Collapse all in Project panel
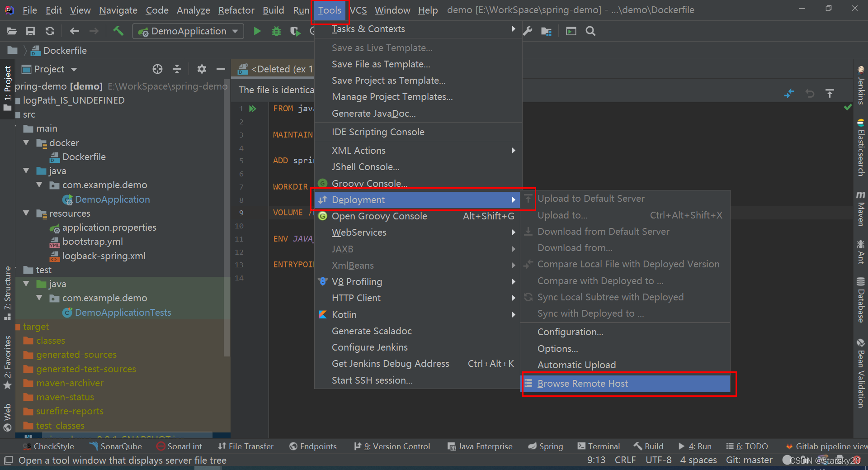 [177, 69]
